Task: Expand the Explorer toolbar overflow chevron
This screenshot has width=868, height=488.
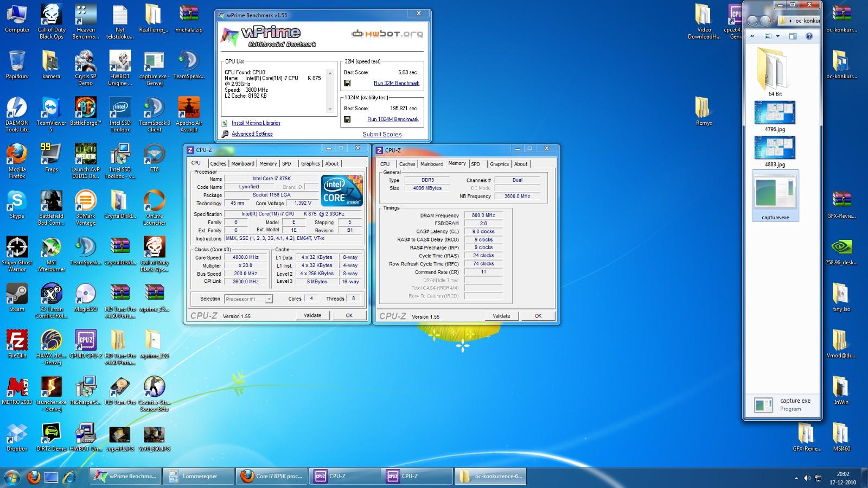Action: point(752,36)
